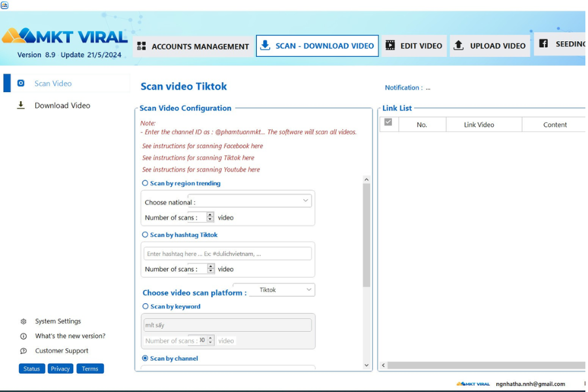Screen dimensions: 588x392
Task: Toggle the Link List select-all checkbox
Action: tap(388, 122)
